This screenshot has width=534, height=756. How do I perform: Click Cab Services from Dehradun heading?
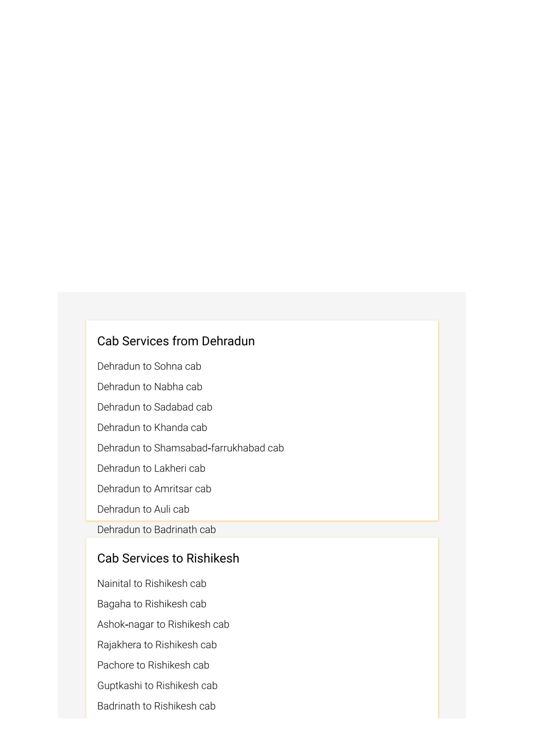click(176, 341)
